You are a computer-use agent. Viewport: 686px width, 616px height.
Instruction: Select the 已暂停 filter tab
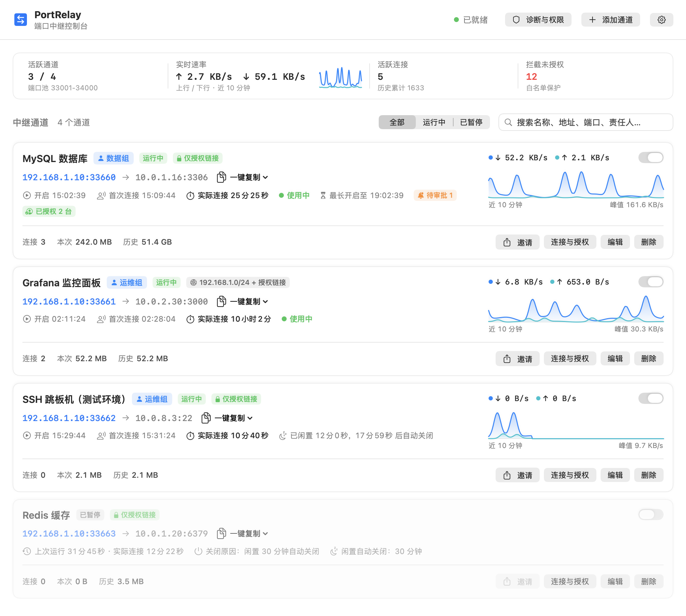(471, 122)
